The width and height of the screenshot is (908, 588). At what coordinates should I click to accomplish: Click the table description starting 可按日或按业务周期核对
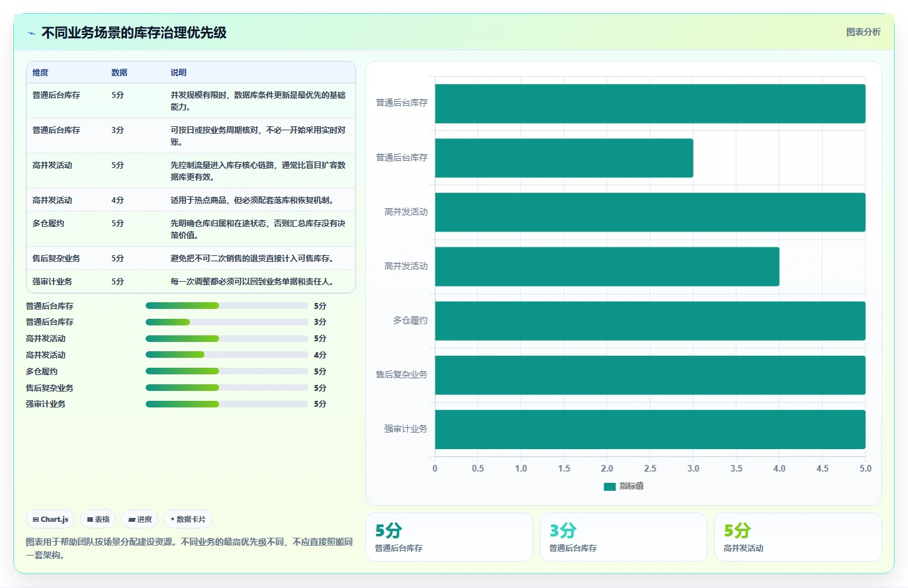[x=259, y=136]
